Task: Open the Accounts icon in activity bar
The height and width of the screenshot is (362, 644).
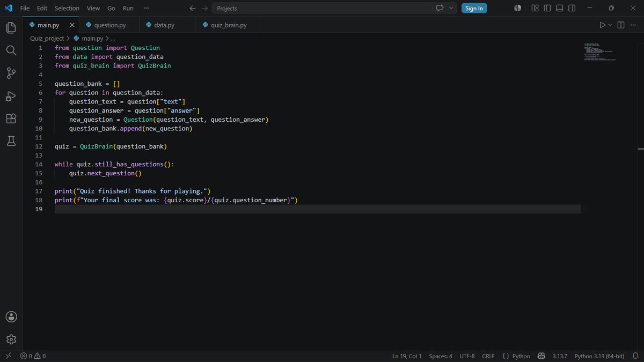Action: coord(11,316)
